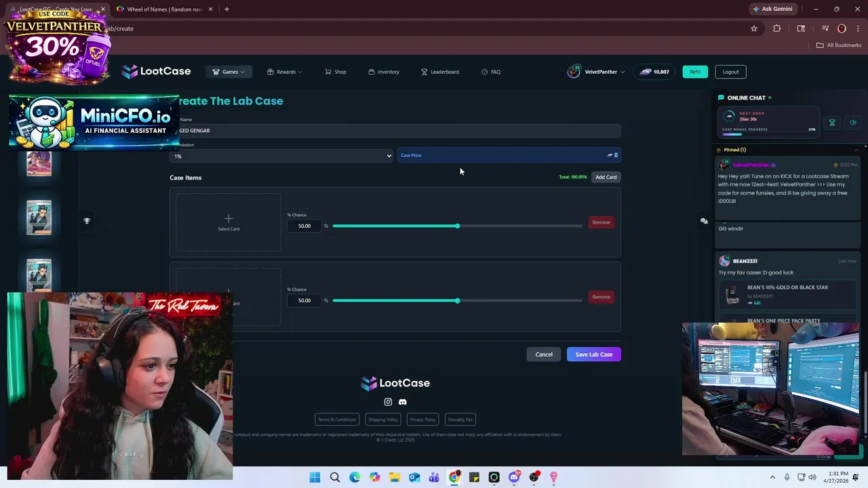Image resolution: width=868 pixels, height=488 pixels.
Task: Select card for the first case item
Action: 228,222
